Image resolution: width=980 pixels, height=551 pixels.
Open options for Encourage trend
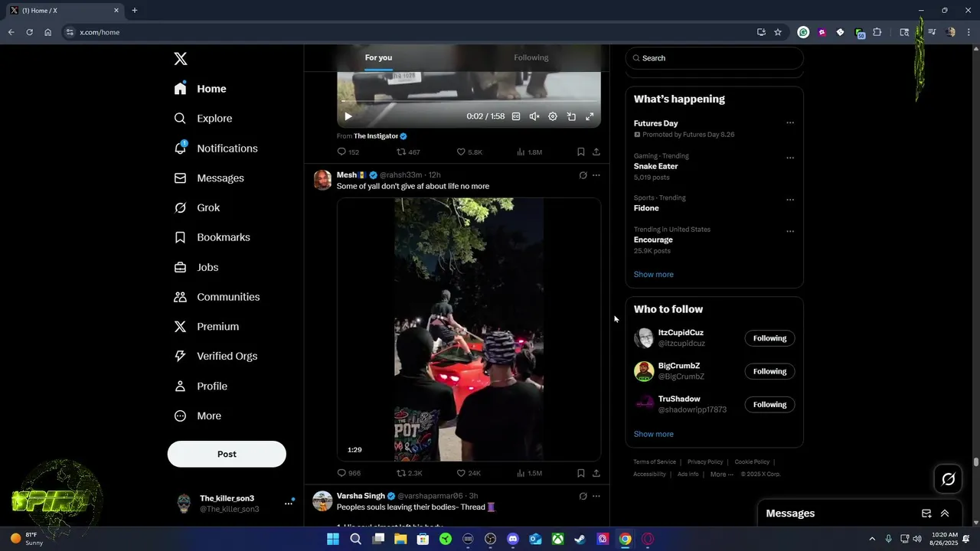pos(790,231)
